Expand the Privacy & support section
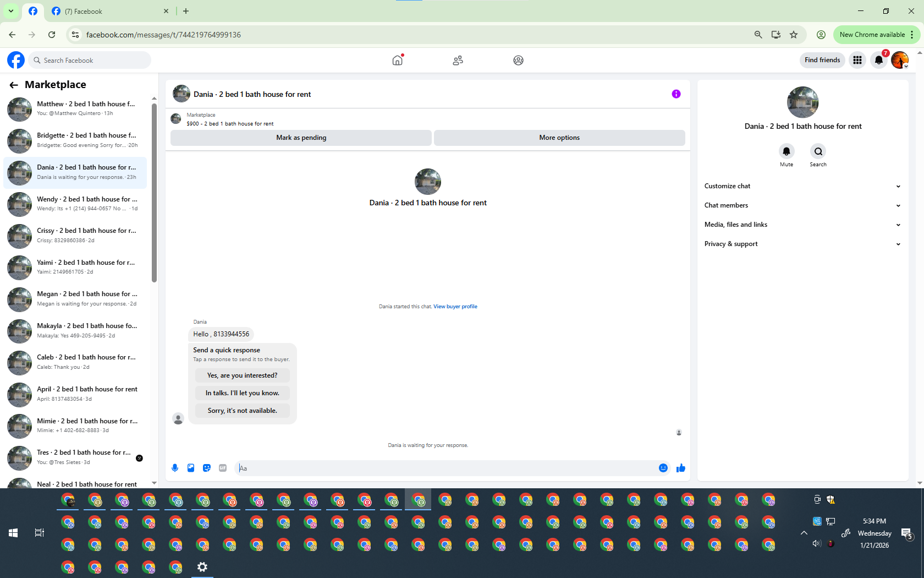This screenshot has height=578, width=924. tap(802, 244)
